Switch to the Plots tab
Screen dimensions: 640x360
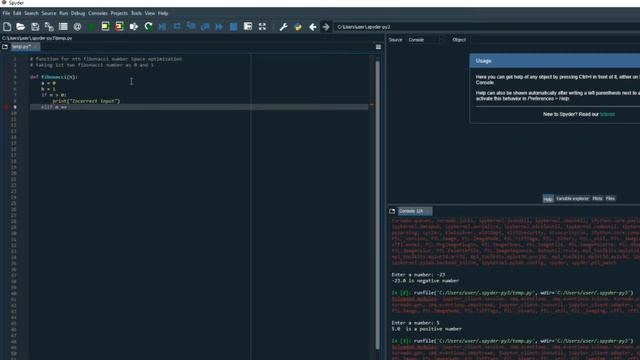[x=597, y=198]
